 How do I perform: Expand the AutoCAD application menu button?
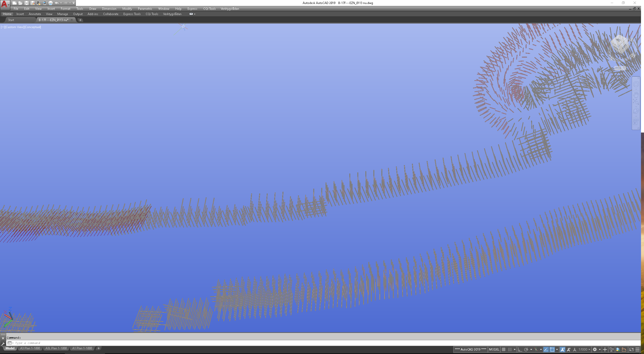point(5,4)
